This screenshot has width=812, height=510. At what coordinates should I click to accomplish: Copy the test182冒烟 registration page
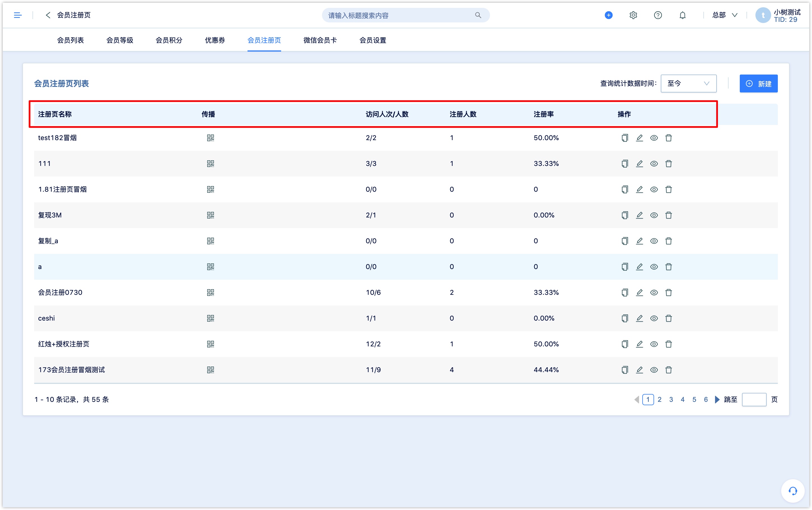pyautogui.click(x=625, y=138)
